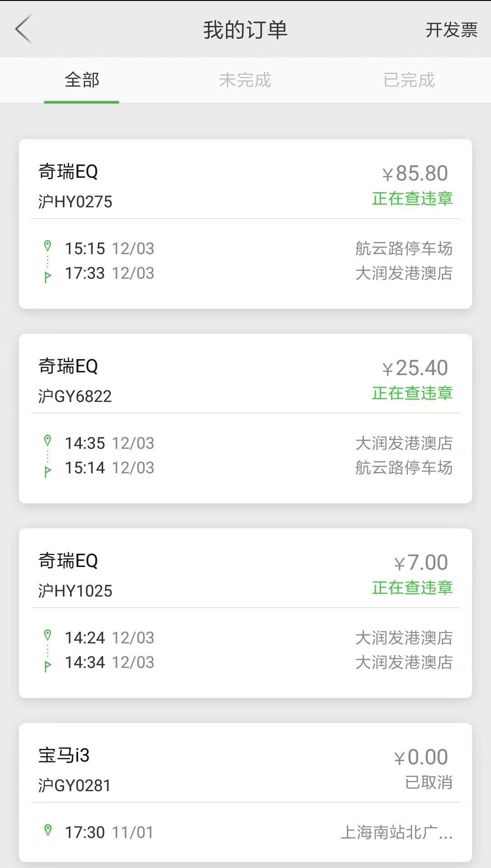Viewport: 491px width, 868px height.
Task: Tap 正在查违章 status on ¥85.80 order
Action: pos(412,199)
